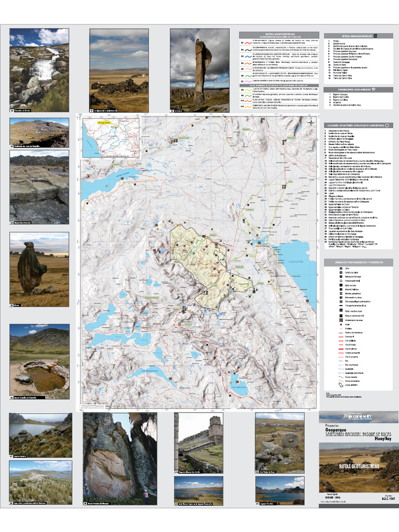Click the 'Huayllay' title text
Viewport: 399px width, 532px height.
point(383,438)
